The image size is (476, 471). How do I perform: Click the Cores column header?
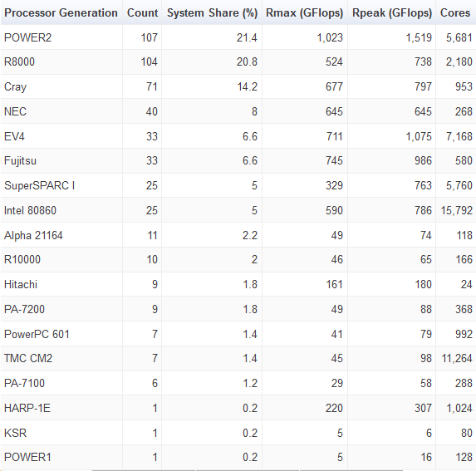tap(455, 12)
